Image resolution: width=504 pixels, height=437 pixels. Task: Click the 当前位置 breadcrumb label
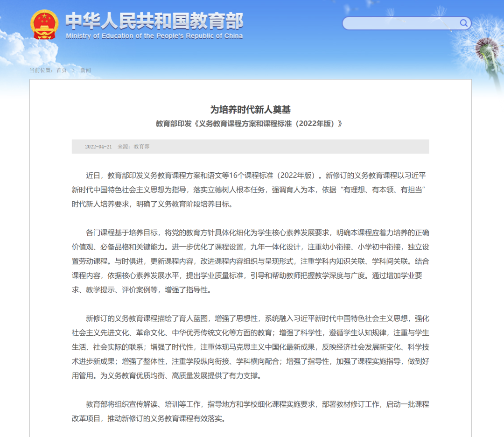point(41,70)
